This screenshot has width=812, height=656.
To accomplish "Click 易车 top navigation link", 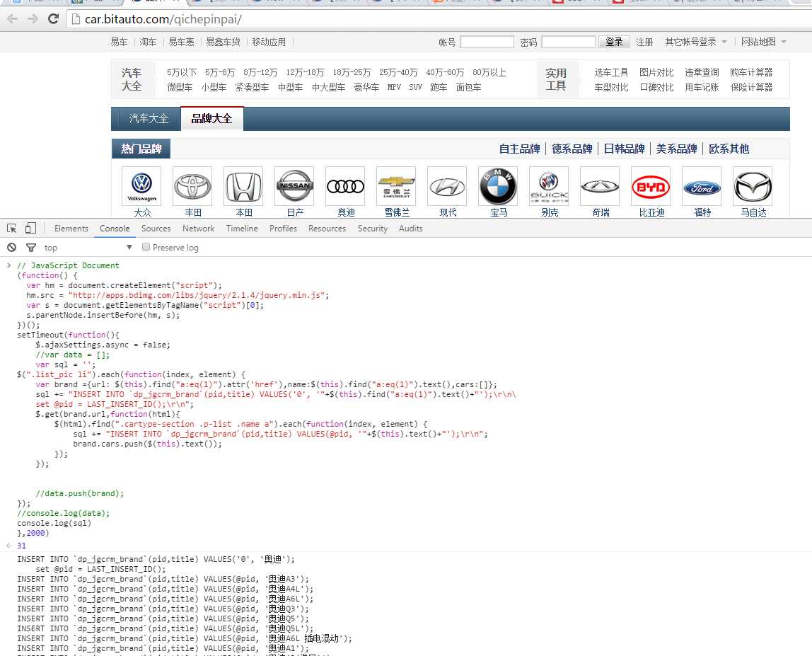I will pos(119,42).
